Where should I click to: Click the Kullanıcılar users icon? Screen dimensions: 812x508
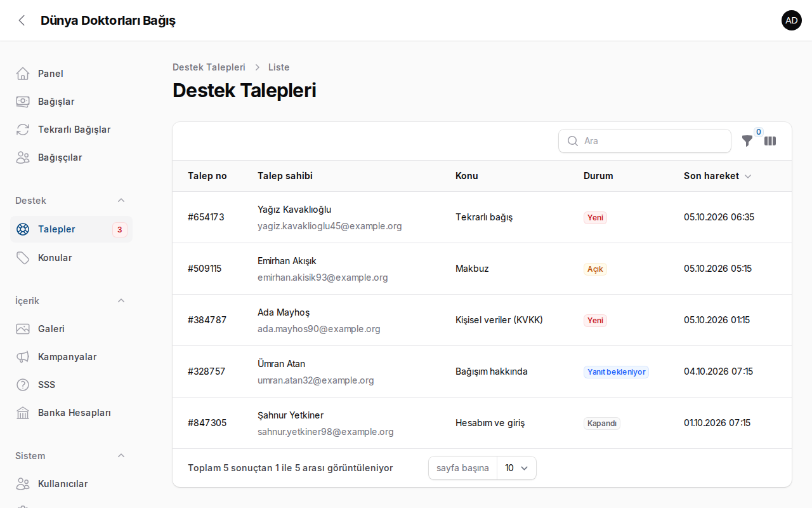point(23,484)
